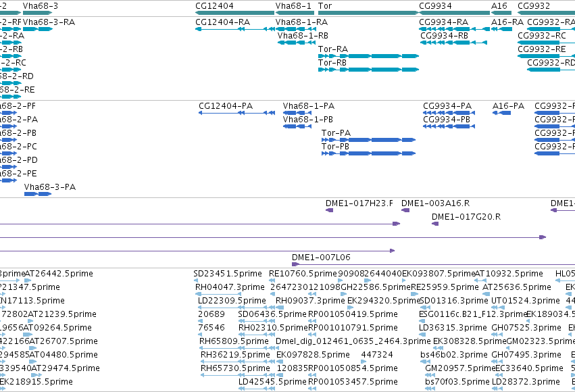Select the CG9934-PB protein glyph

449,126
